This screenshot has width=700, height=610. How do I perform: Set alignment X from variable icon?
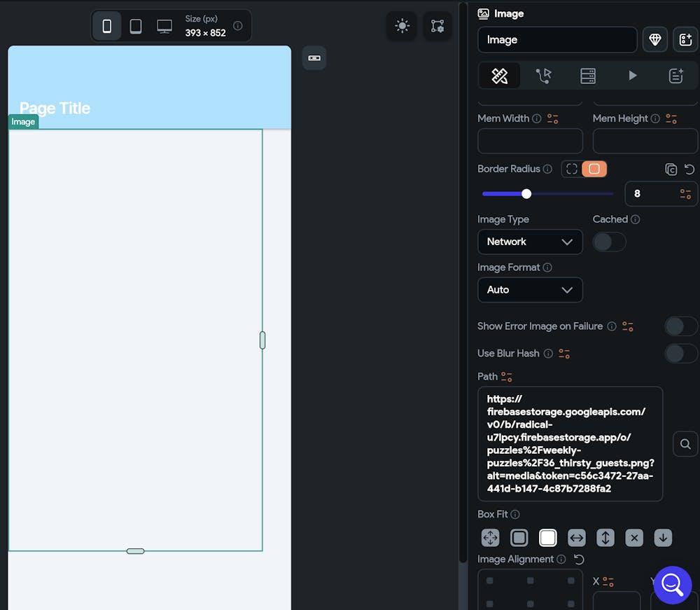[x=608, y=582]
